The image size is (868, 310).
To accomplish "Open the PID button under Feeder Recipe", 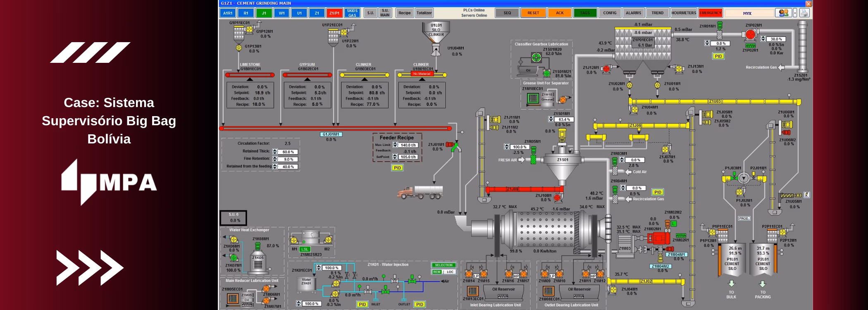I will [397, 168].
